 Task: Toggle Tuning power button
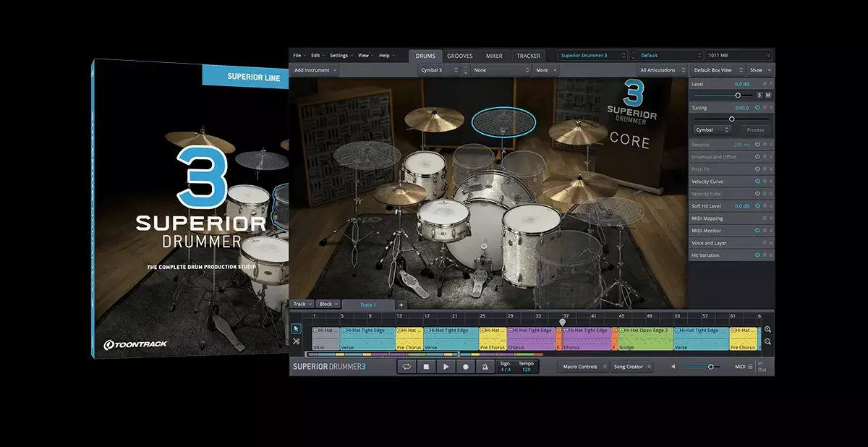click(x=757, y=108)
